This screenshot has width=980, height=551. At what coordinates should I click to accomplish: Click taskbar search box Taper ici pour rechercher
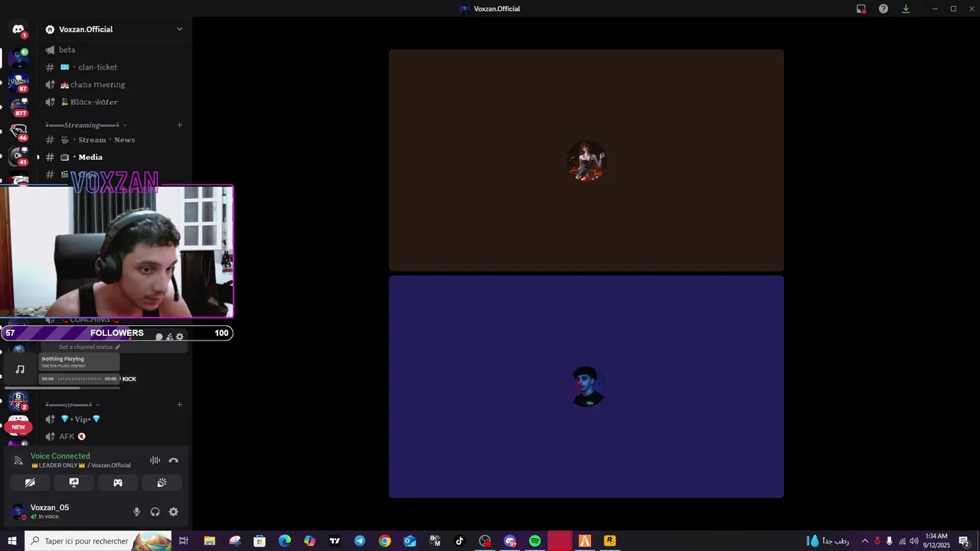98,541
